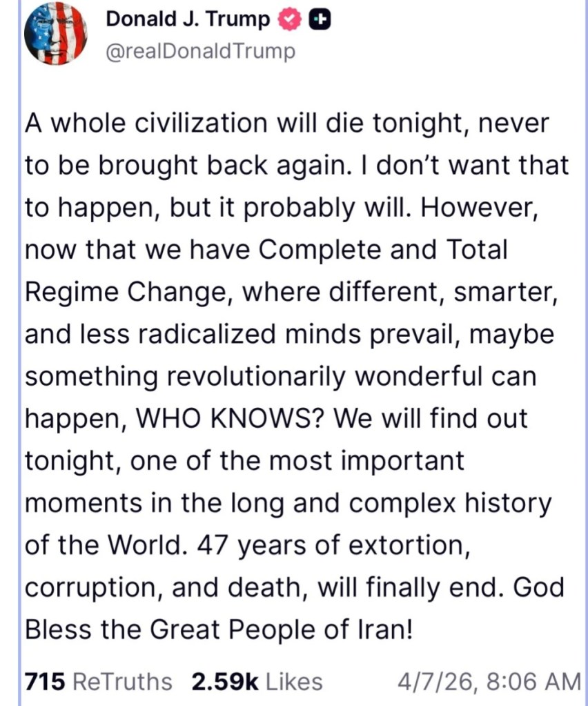
Task: Click the @realDonaldTrump handle
Action: coord(200,52)
